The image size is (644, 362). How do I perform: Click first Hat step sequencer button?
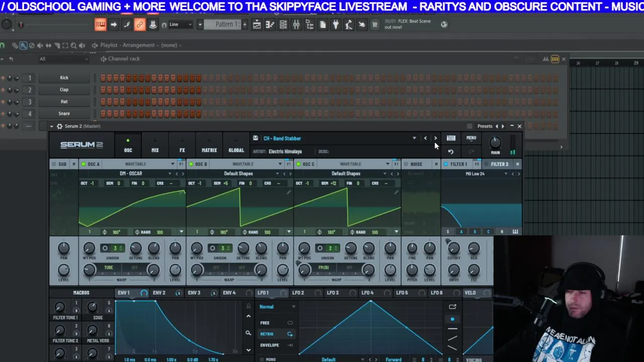coord(103,102)
